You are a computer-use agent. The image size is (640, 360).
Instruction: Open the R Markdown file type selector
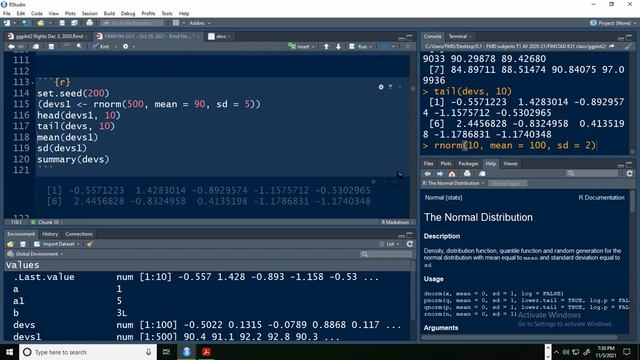(397, 222)
